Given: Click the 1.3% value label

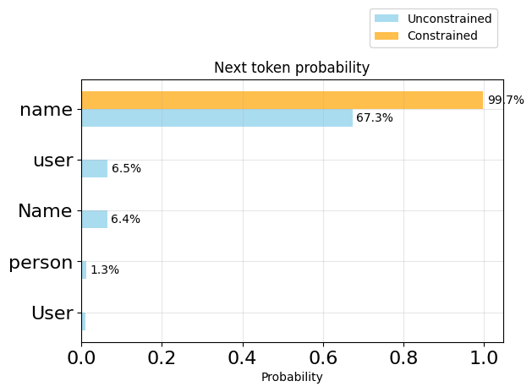Looking at the screenshot, I should (x=105, y=270).
